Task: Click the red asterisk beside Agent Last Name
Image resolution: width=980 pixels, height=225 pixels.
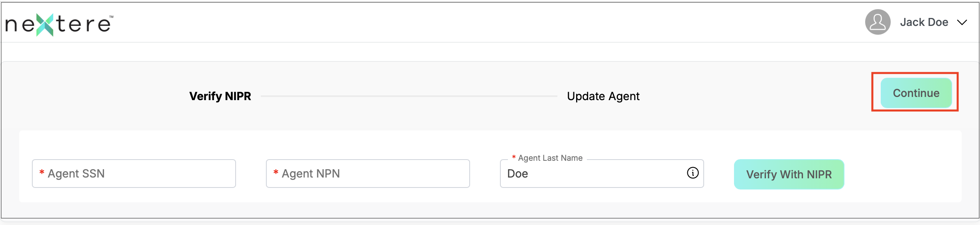Action: tap(514, 157)
